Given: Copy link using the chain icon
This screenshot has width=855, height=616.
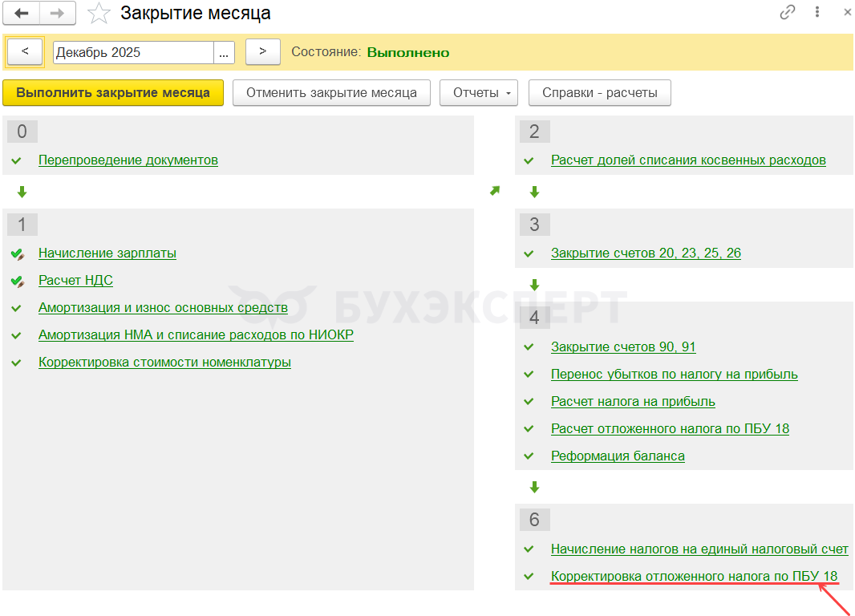Looking at the screenshot, I should click(787, 12).
